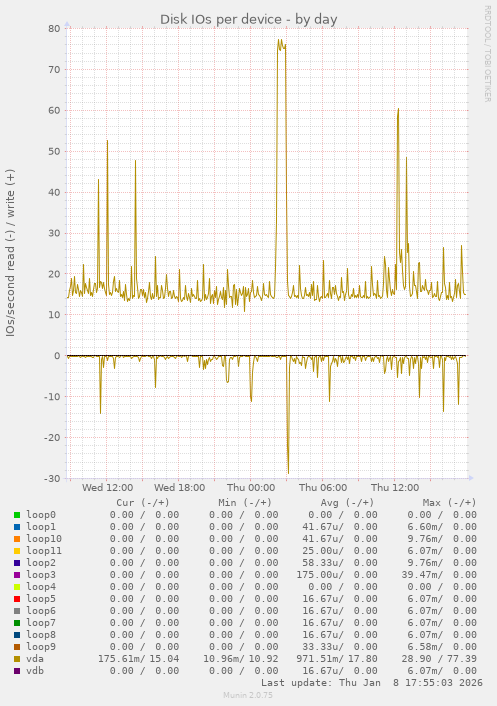Image resolution: width=497 pixels, height=706 pixels.
Task: Click the tallest write spike near 77 on the graph
Action: (281, 44)
